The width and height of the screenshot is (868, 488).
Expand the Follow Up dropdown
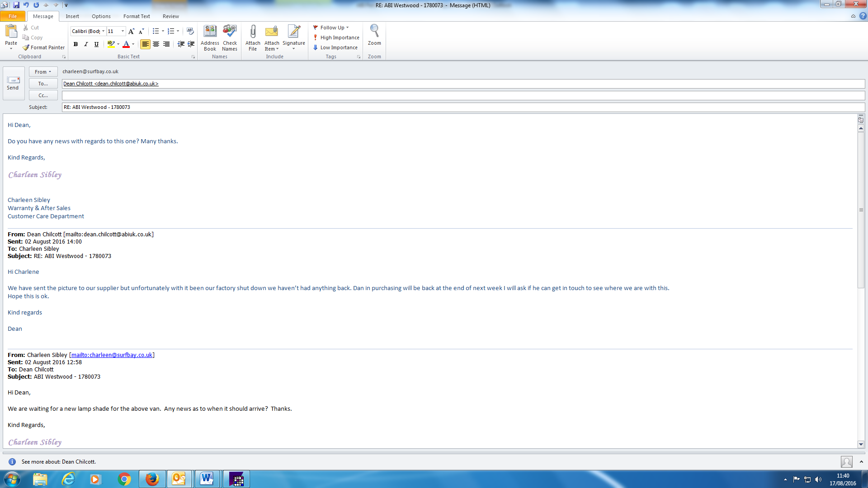click(x=347, y=28)
